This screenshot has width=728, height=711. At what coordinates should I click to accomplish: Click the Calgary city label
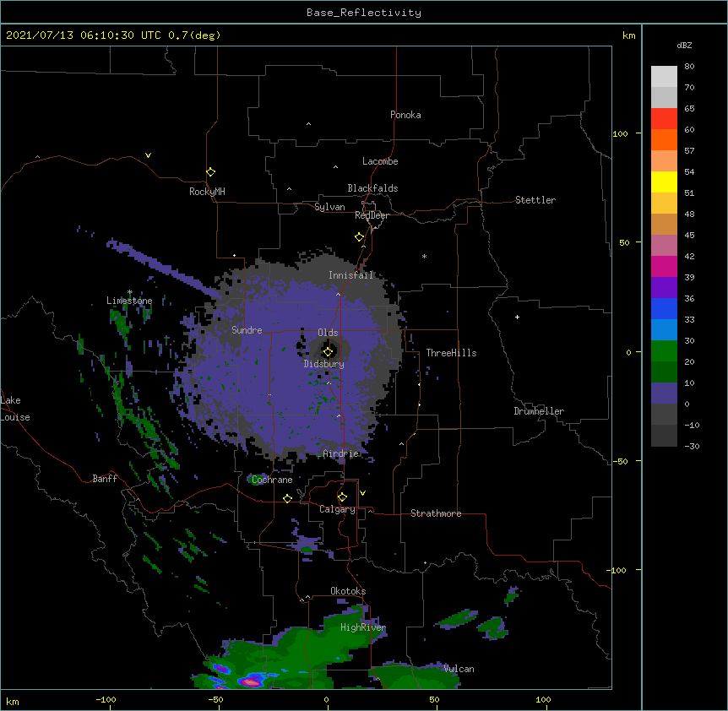click(x=337, y=509)
